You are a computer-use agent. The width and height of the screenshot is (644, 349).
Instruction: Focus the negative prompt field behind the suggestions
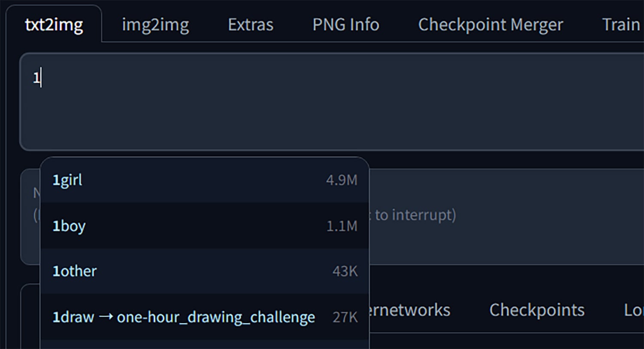click(x=507, y=217)
